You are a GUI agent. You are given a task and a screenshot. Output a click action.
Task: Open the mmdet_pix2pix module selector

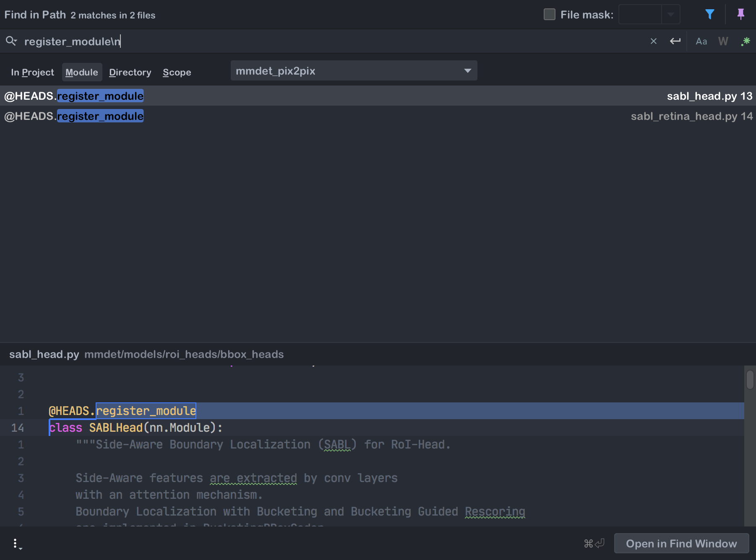coord(354,70)
